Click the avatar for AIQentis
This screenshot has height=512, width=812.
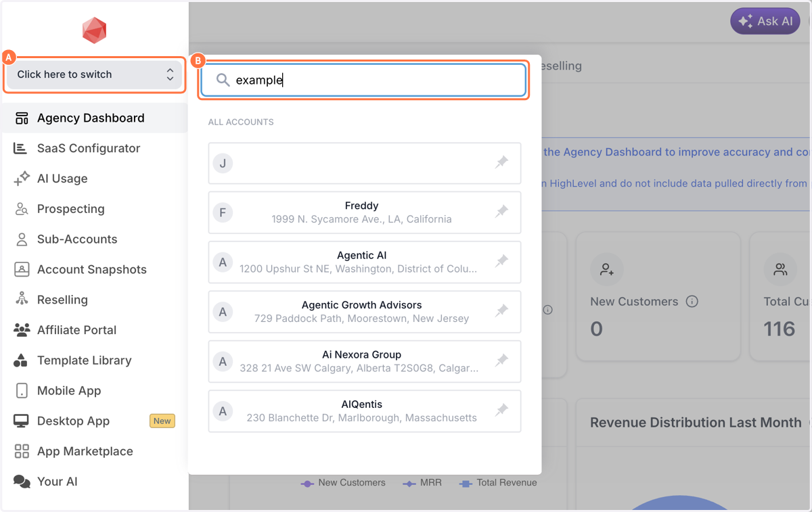(223, 411)
